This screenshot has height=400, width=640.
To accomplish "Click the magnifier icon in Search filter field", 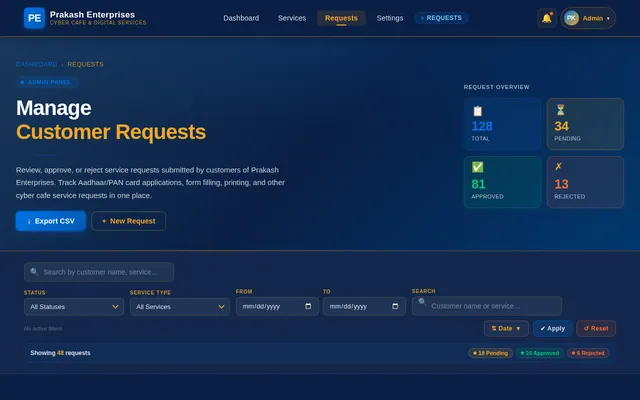I will (x=422, y=302).
